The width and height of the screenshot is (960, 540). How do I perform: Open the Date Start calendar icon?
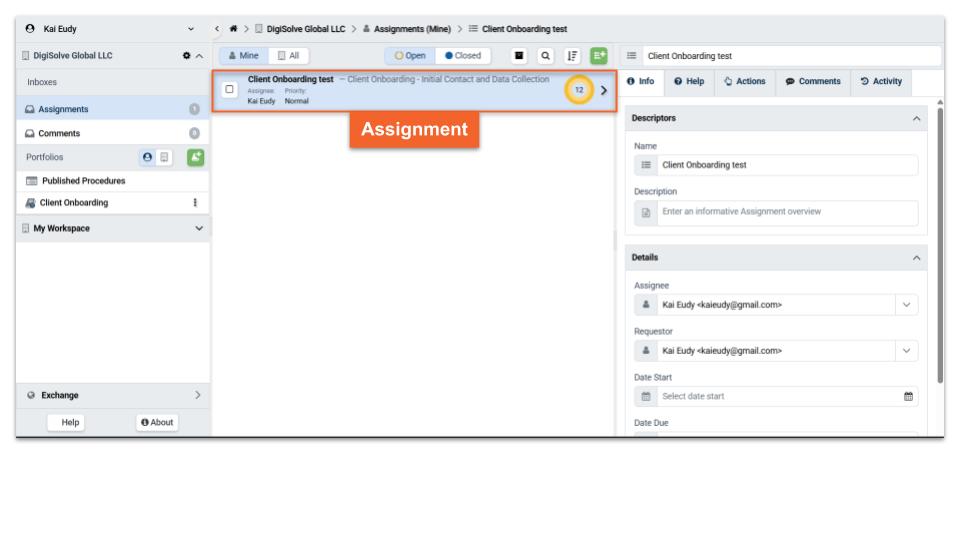coord(908,397)
